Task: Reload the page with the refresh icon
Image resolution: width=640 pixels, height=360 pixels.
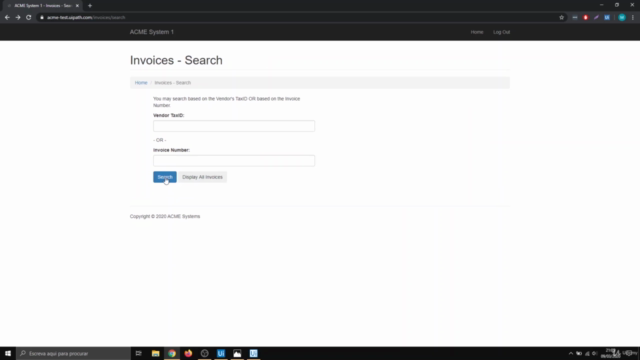Action: [x=29, y=17]
